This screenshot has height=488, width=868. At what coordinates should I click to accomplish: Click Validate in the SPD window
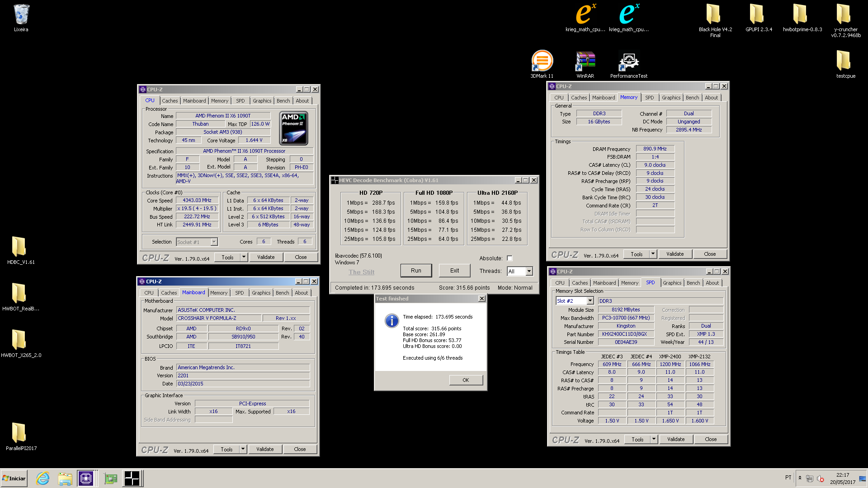(676, 439)
